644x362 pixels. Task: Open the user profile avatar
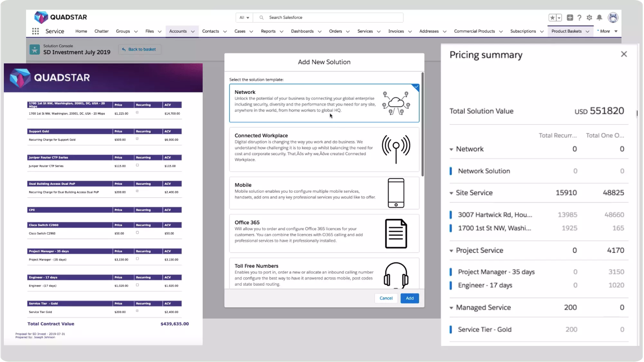613,17
